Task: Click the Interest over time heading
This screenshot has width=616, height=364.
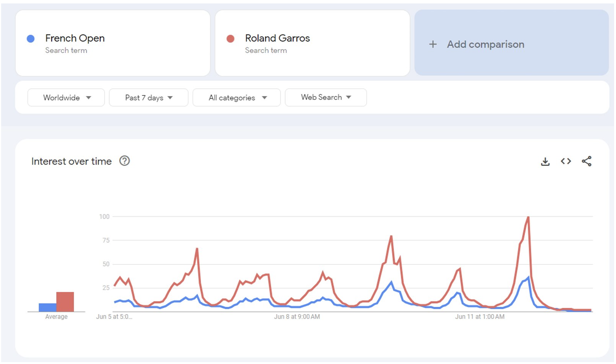Action: tap(72, 161)
